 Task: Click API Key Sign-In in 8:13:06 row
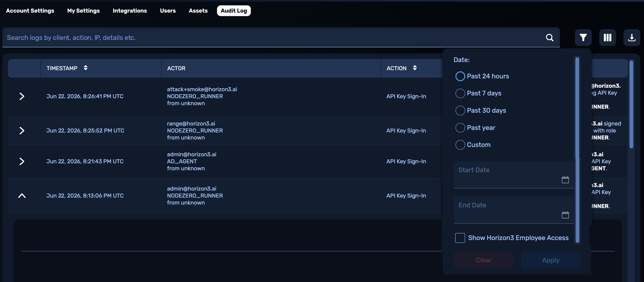pos(406,195)
